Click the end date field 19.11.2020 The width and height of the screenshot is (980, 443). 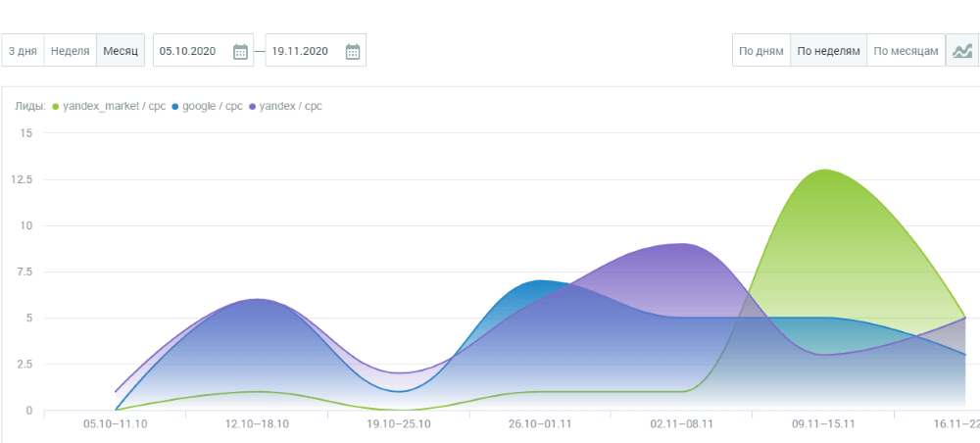tap(301, 51)
